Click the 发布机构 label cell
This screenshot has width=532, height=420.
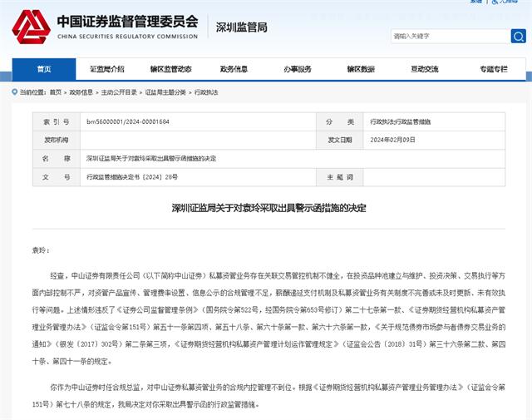point(57,140)
